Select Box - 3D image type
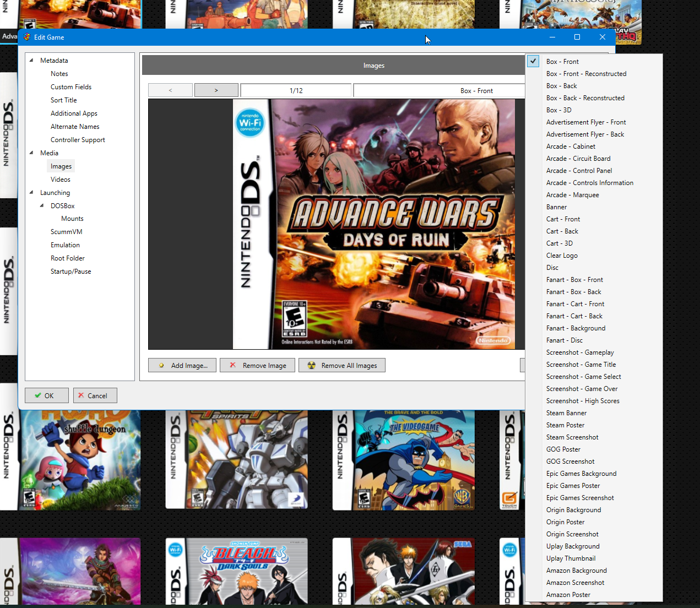The width and height of the screenshot is (700, 608). [x=594, y=110]
